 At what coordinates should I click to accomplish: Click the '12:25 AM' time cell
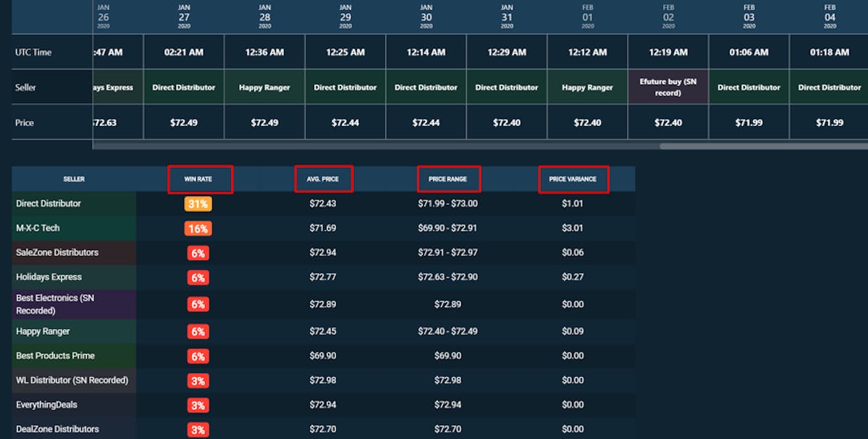coord(345,53)
